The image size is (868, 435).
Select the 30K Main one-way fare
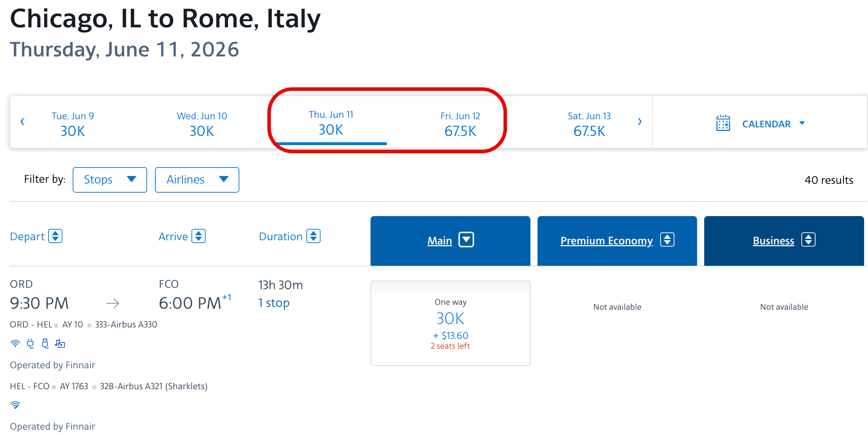[450, 323]
